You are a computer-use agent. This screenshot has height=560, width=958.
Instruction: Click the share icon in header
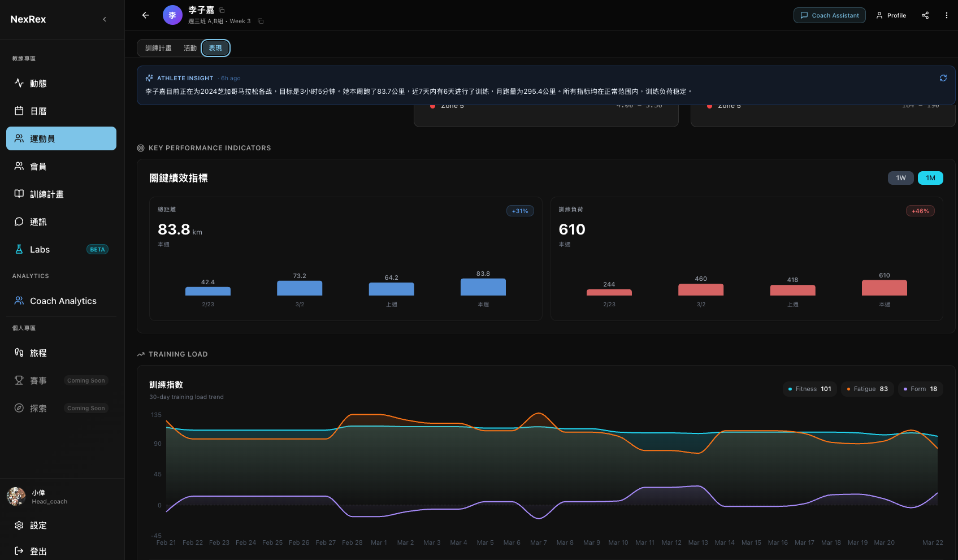[x=925, y=15]
